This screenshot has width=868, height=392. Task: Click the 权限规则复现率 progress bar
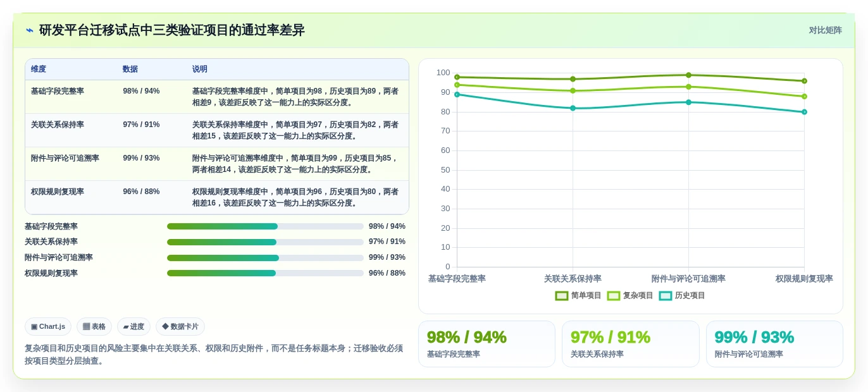(265, 273)
